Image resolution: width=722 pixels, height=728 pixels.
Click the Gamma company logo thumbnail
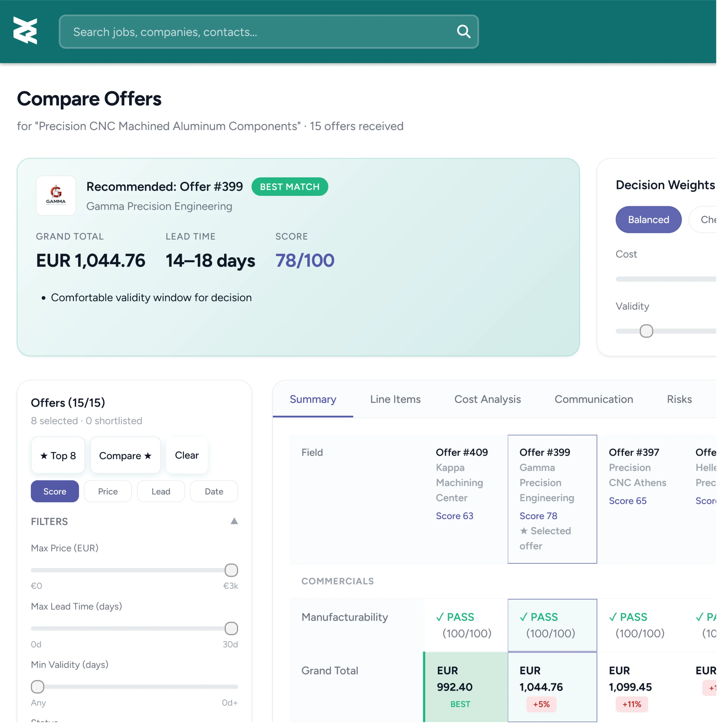[56, 196]
